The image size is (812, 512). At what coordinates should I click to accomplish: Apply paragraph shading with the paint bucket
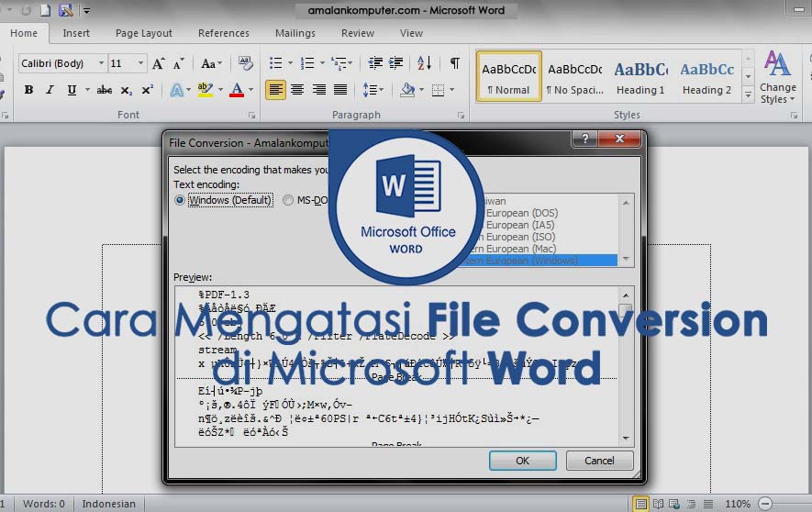point(408,90)
